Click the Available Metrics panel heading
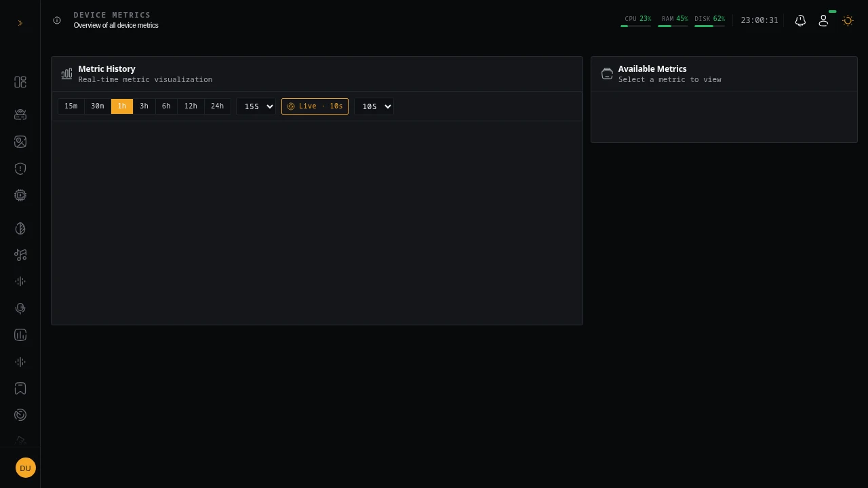 click(652, 69)
